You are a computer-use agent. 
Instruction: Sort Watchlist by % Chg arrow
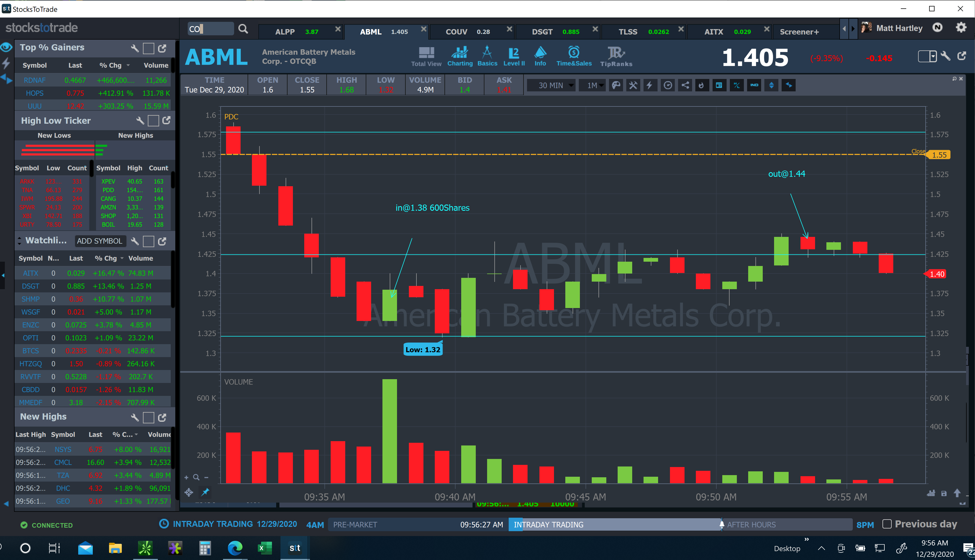click(122, 258)
